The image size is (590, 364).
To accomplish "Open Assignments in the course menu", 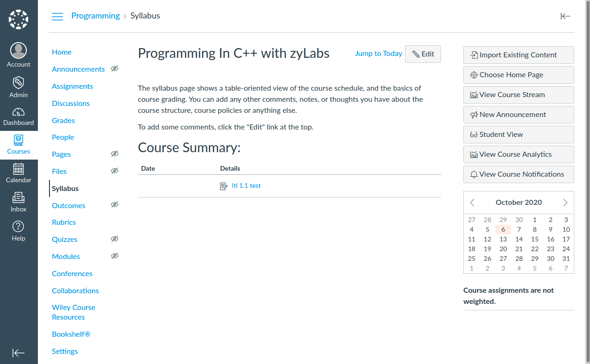I will tap(72, 86).
